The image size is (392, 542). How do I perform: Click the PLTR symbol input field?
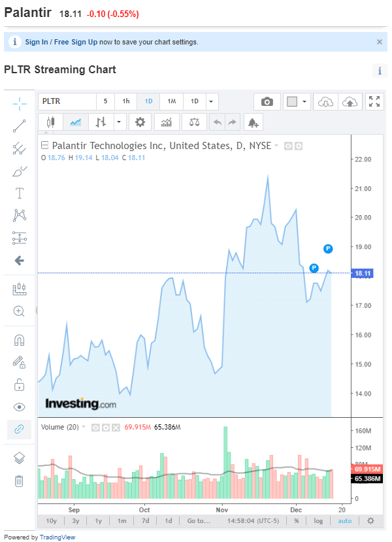[67, 101]
